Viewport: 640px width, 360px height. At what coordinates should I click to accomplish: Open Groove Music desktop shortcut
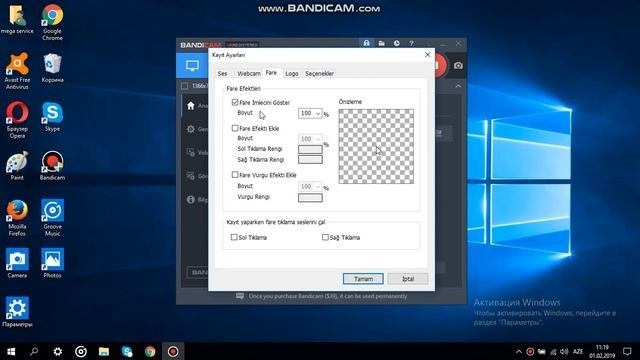(x=52, y=218)
